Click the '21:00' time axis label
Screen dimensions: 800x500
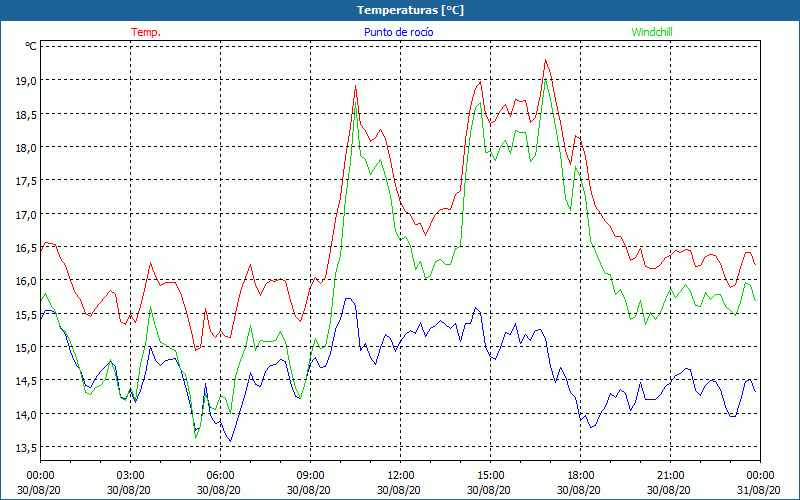tap(670, 476)
